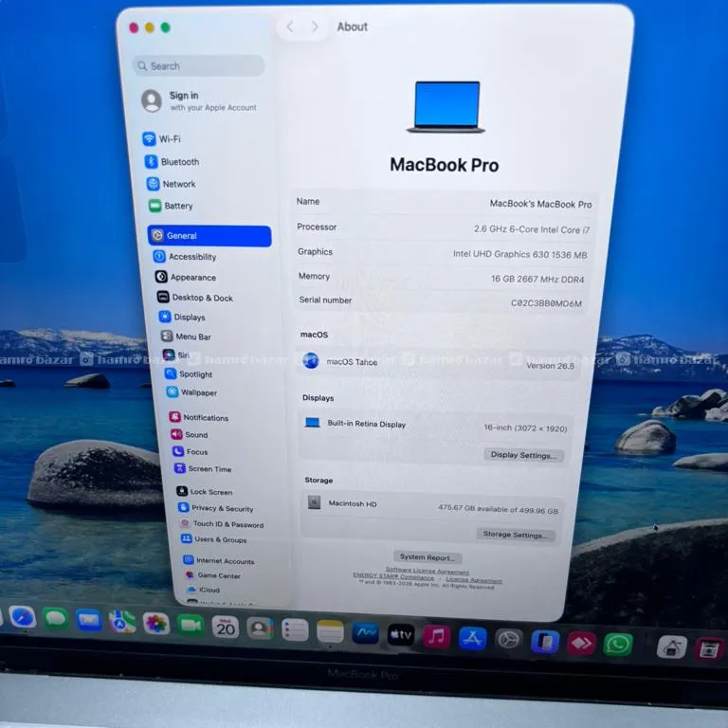Click memory value 16 GB 2667 MHz DDR4
Image resolution: width=728 pixels, height=728 pixels.
537,279
